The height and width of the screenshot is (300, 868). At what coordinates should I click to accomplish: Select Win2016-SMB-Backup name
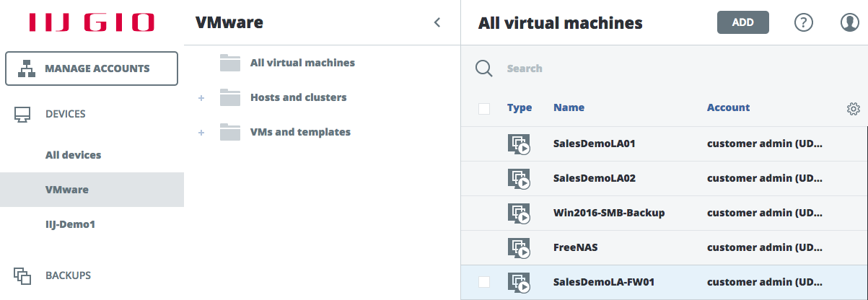tap(609, 213)
